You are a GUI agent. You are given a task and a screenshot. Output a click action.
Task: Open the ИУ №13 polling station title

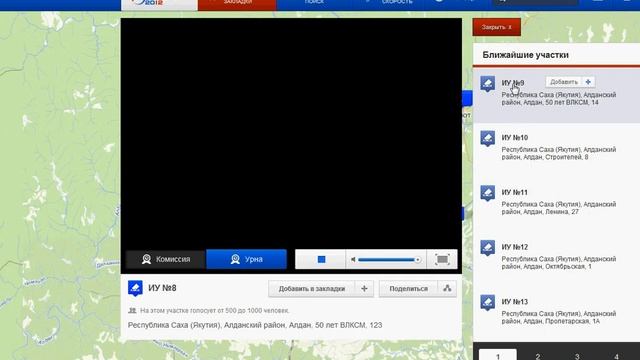coord(515,302)
